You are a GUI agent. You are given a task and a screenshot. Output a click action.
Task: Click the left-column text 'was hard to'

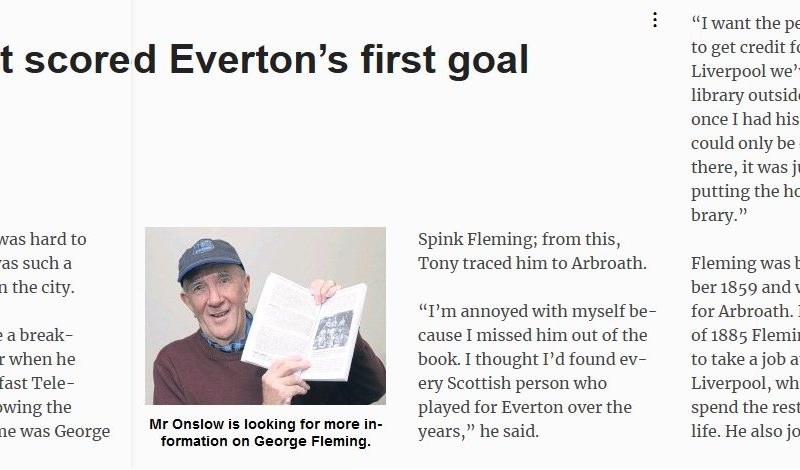pos(44,240)
